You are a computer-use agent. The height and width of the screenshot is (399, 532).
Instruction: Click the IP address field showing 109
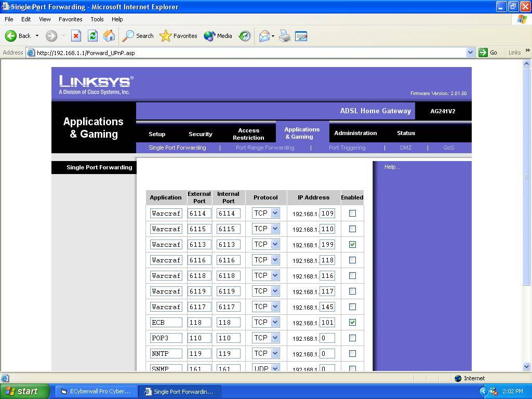point(327,214)
